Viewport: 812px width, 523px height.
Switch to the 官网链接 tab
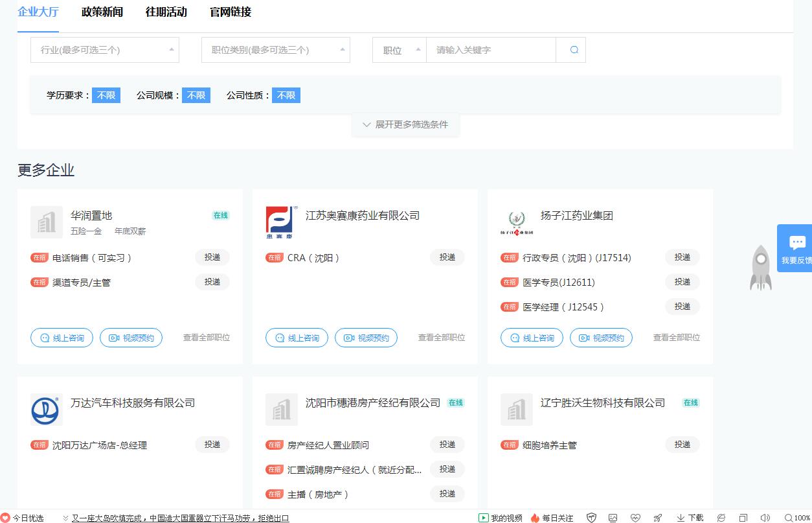[x=231, y=12]
